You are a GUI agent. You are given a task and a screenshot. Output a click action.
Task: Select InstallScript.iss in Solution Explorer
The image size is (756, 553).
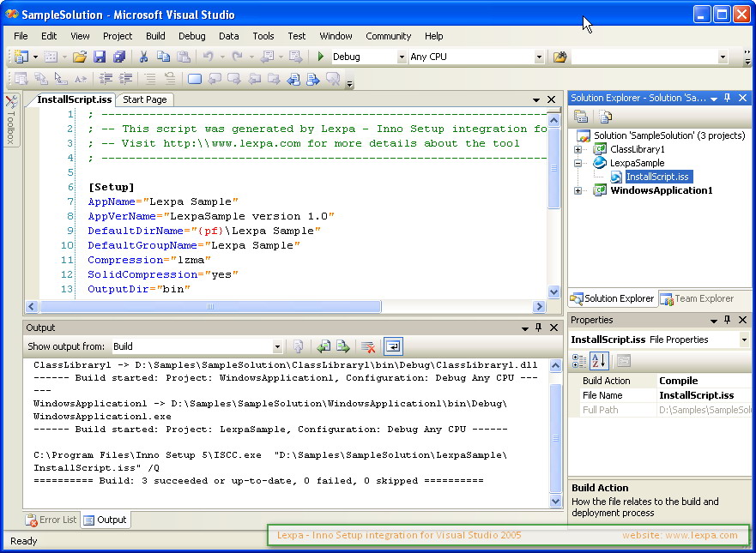[x=657, y=177]
